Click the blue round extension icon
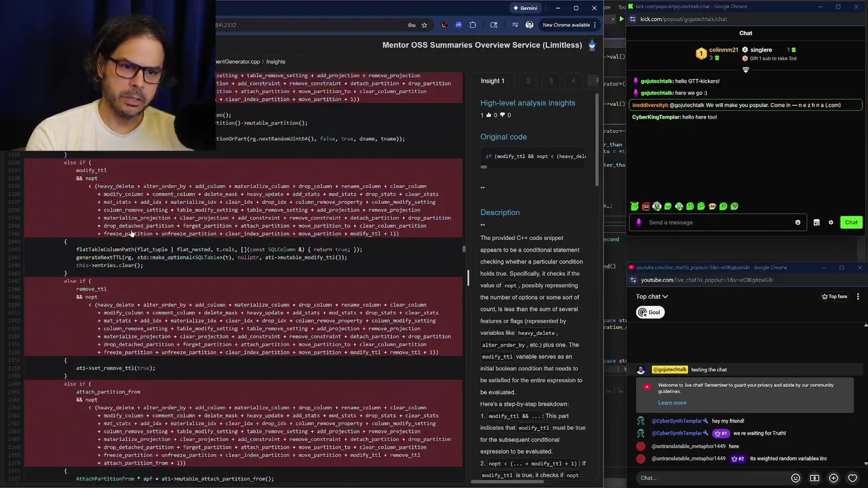 (458, 25)
